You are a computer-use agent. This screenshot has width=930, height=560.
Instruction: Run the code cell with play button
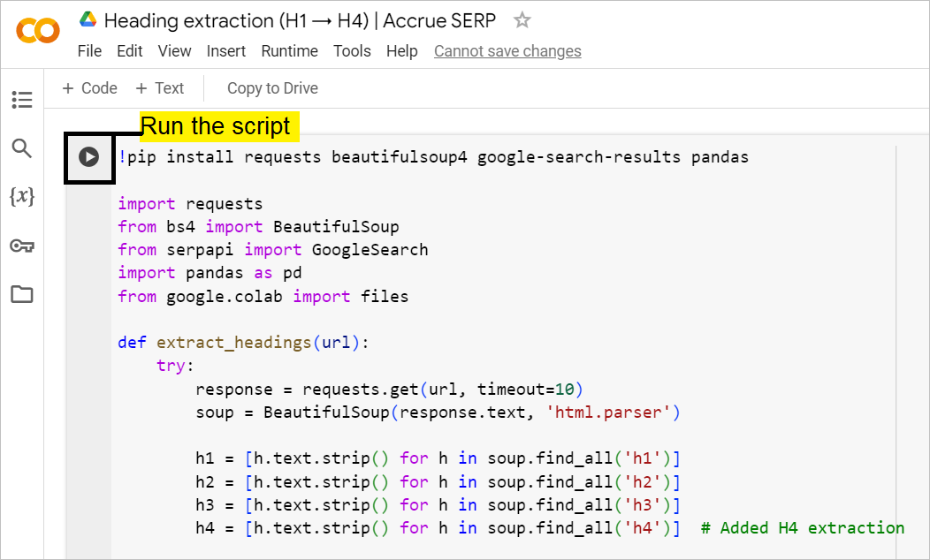click(x=89, y=157)
